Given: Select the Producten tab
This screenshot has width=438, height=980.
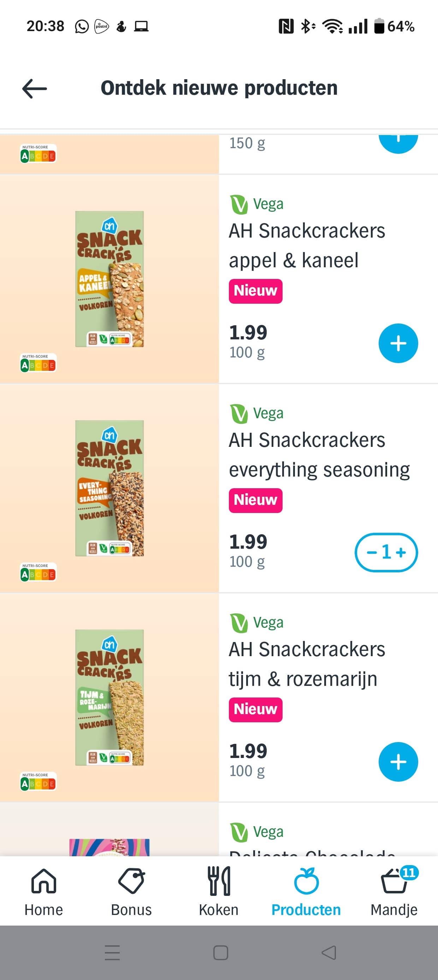Looking at the screenshot, I should [x=306, y=891].
